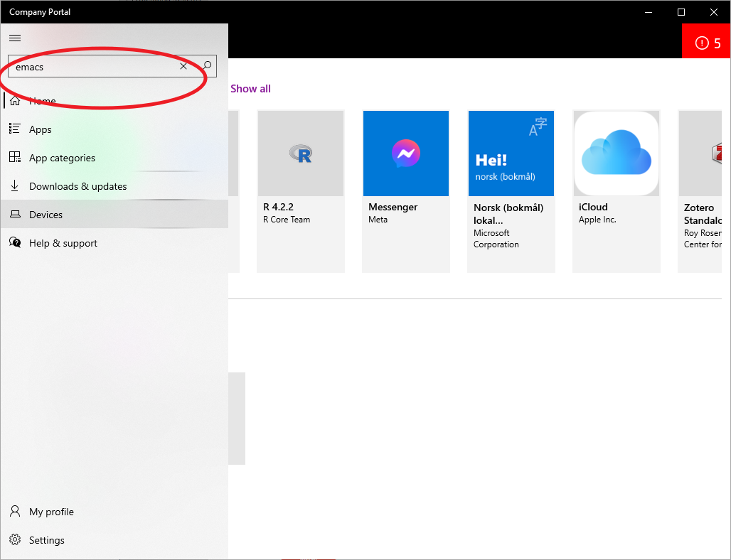The height and width of the screenshot is (560, 731).
Task: Click the Messenger app title
Action: click(x=393, y=207)
